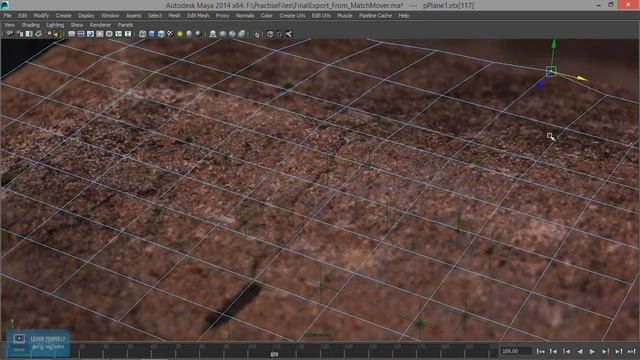The width and height of the screenshot is (640, 360).
Task: Step forward one key
Action: tap(605, 351)
